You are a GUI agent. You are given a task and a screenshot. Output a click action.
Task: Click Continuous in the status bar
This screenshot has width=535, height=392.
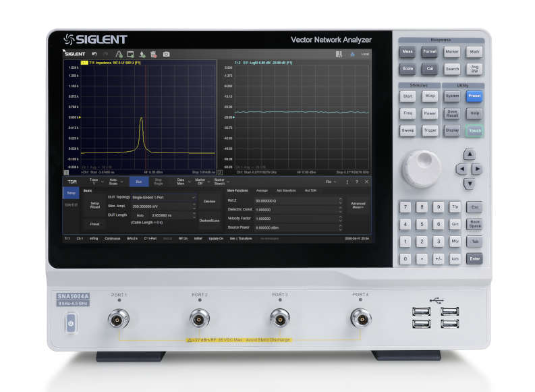[x=113, y=238]
